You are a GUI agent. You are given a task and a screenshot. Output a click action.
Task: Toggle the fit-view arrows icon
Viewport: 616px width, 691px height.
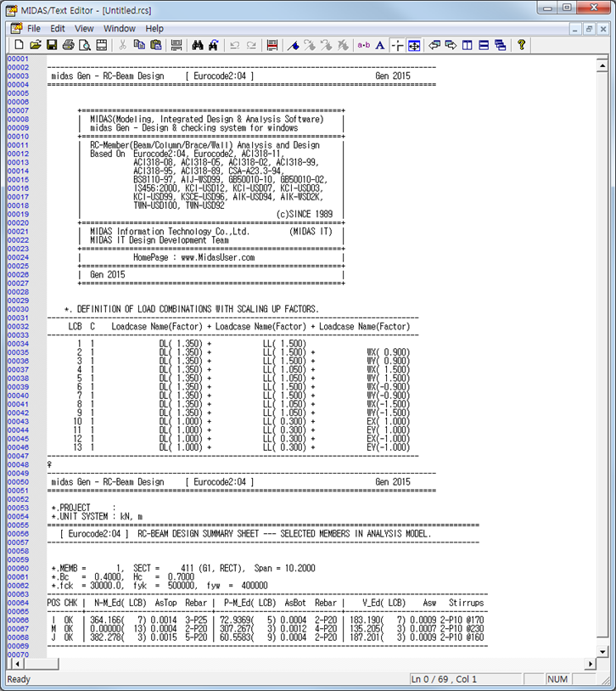tap(414, 45)
